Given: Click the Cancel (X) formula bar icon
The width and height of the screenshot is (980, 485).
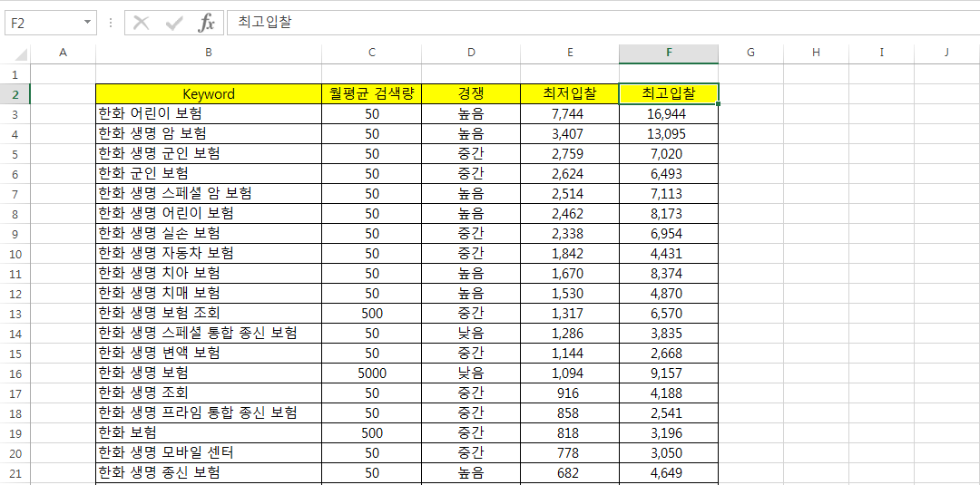Looking at the screenshot, I should click(142, 23).
